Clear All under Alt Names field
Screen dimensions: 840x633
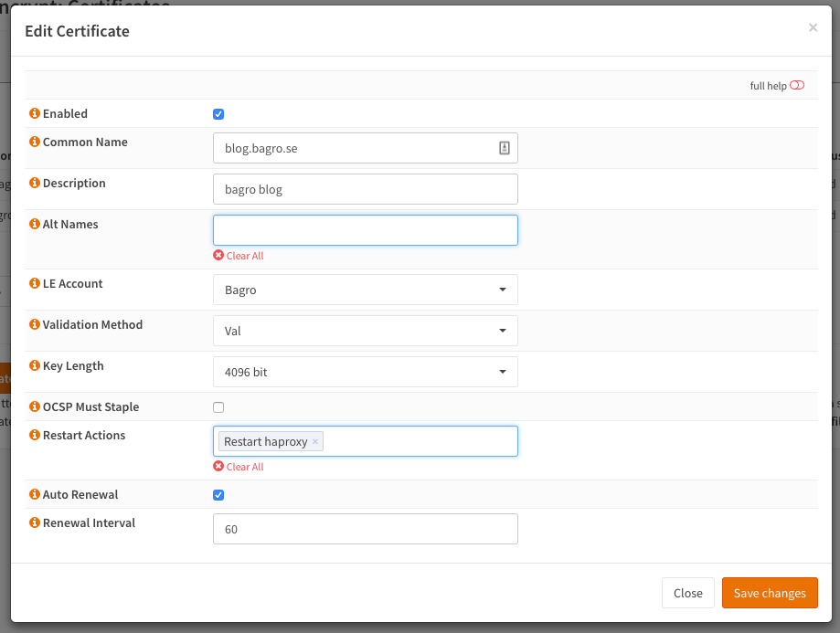tap(239, 256)
